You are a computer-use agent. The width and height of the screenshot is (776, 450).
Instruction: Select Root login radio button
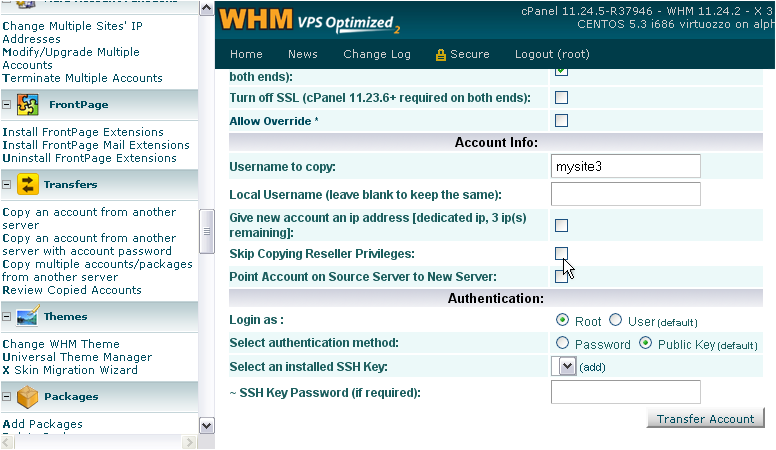coord(562,320)
